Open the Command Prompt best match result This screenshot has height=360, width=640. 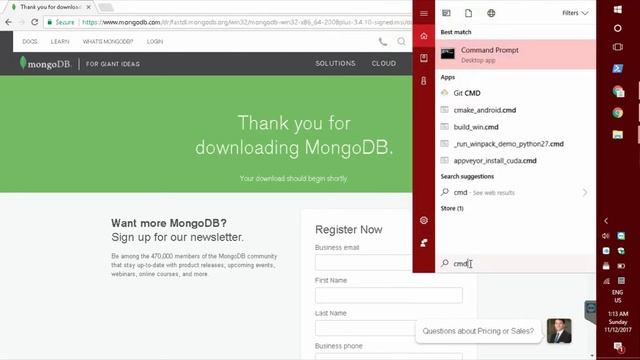pos(515,54)
